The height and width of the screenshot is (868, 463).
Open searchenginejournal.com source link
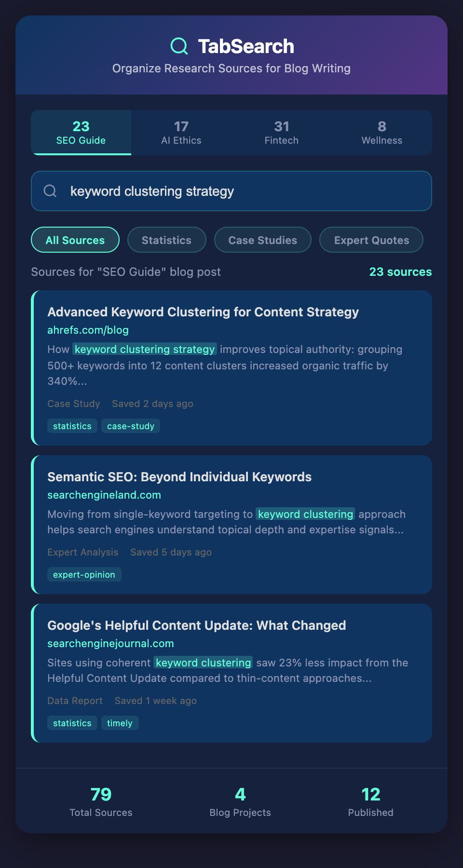coord(110,644)
